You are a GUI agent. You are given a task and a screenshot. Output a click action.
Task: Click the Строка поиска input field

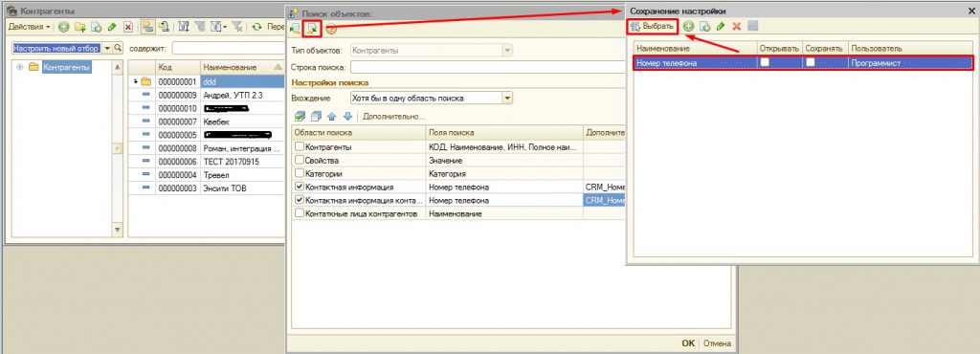pos(487,67)
